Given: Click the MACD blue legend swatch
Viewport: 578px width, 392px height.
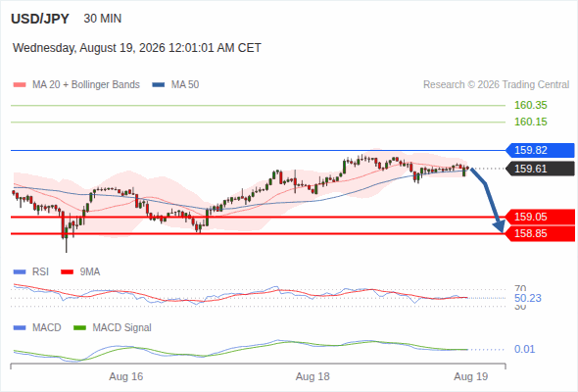Looking at the screenshot, I should (x=20, y=328).
